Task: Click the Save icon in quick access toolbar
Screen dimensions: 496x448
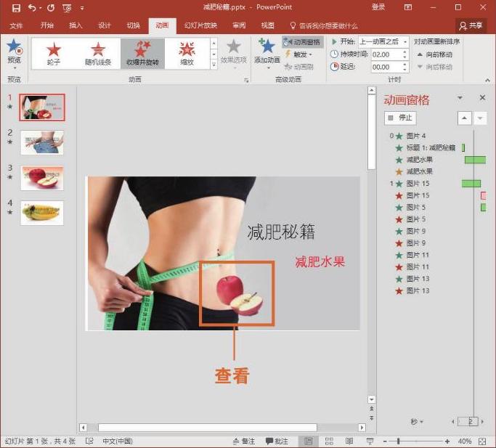Action: (x=16, y=8)
